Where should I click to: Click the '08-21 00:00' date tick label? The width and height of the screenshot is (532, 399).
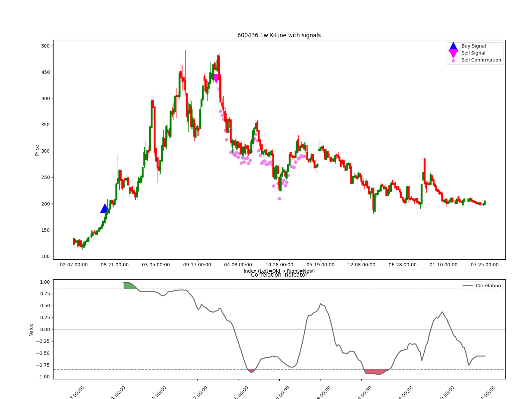(115, 265)
